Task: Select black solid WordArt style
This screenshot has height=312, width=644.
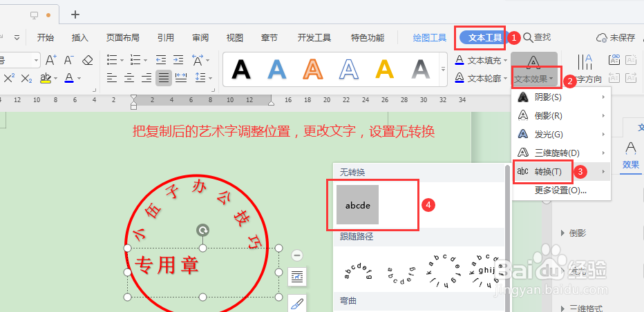Action: pos(241,70)
